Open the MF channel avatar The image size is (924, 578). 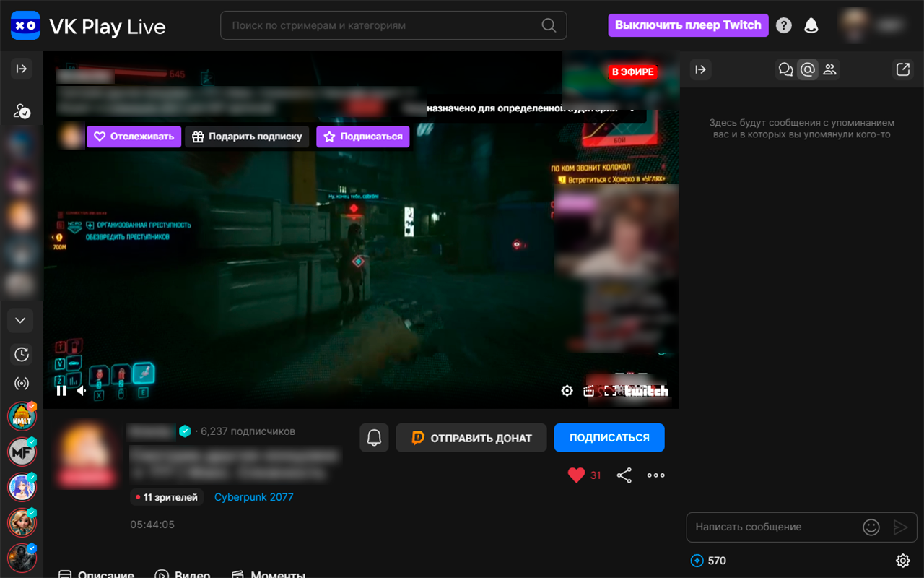point(22,452)
